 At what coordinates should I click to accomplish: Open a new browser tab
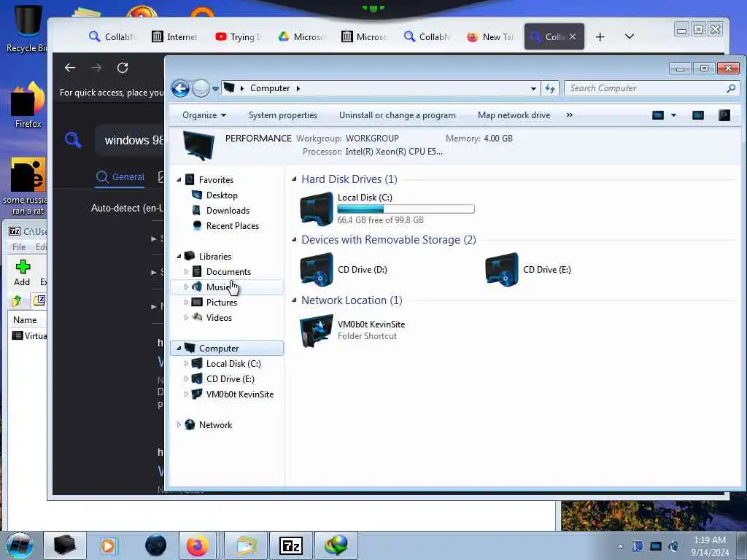[600, 36]
